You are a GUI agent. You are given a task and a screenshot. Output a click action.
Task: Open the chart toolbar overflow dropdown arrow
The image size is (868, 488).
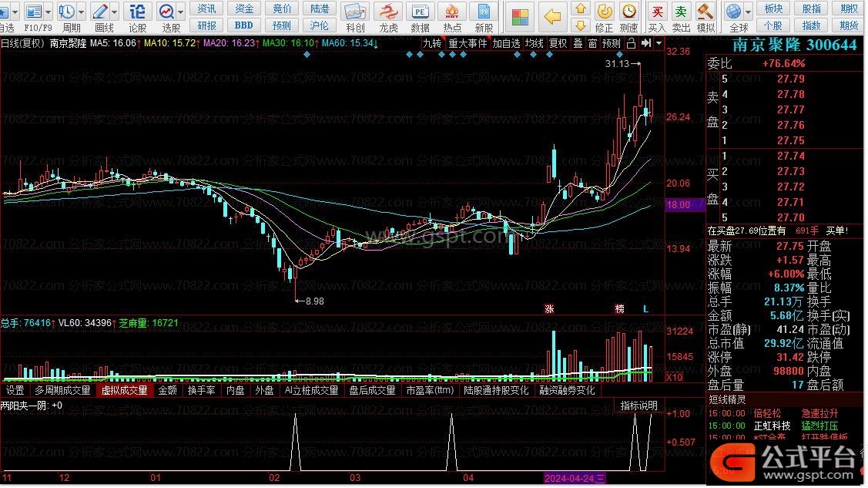tap(659, 43)
